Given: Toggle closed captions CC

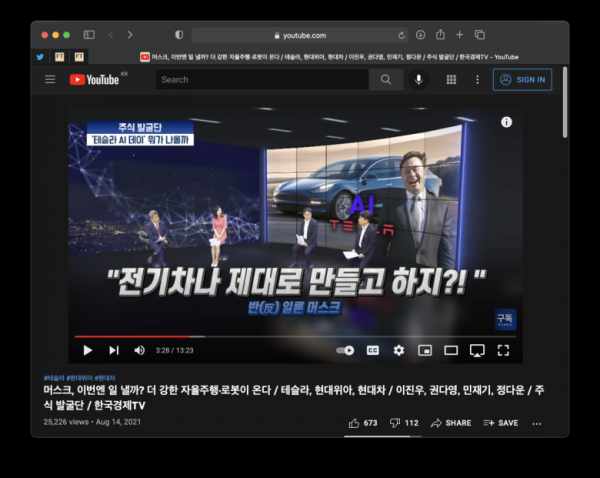Looking at the screenshot, I should (373, 350).
